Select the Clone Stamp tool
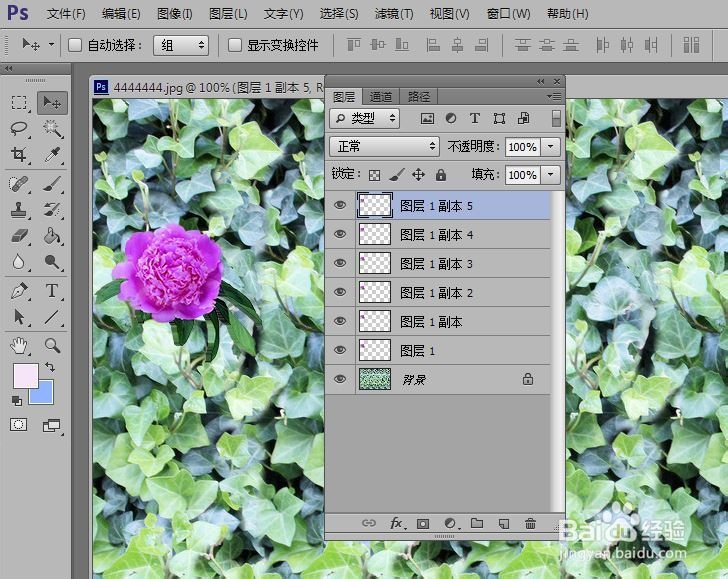Viewport: 728px width, 579px height. (x=19, y=210)
